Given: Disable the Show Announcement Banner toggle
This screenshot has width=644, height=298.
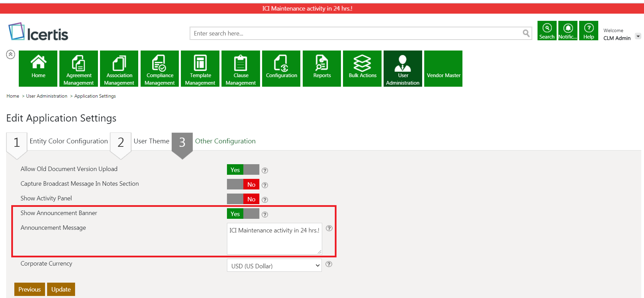Looking at the screenshot, I should click(x=243, y=214).
